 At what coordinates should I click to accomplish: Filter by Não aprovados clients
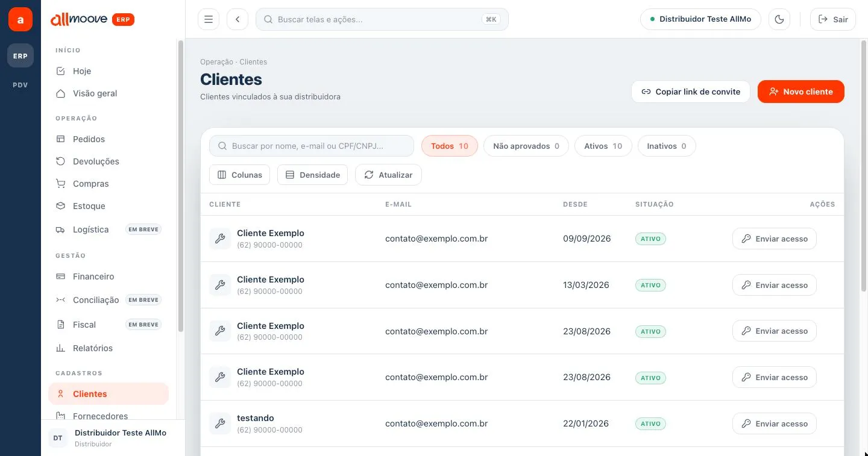[x=526, y=146]
